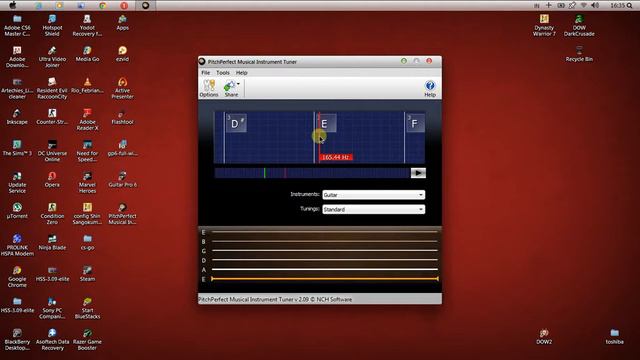The width and height of the screenshot is (640, 360).
Task: Open Condition Zero desktop icon
Action: pyautogui.click(x=52, y=214)
